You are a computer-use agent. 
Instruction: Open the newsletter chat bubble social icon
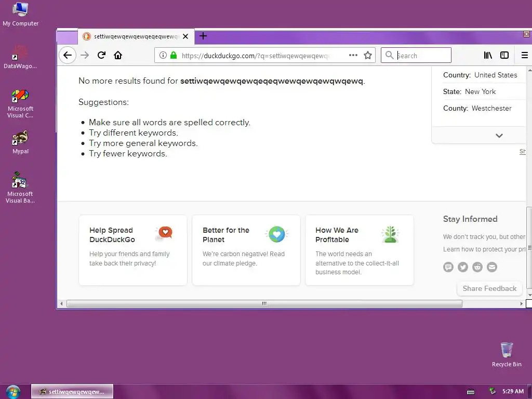point(448,267)
